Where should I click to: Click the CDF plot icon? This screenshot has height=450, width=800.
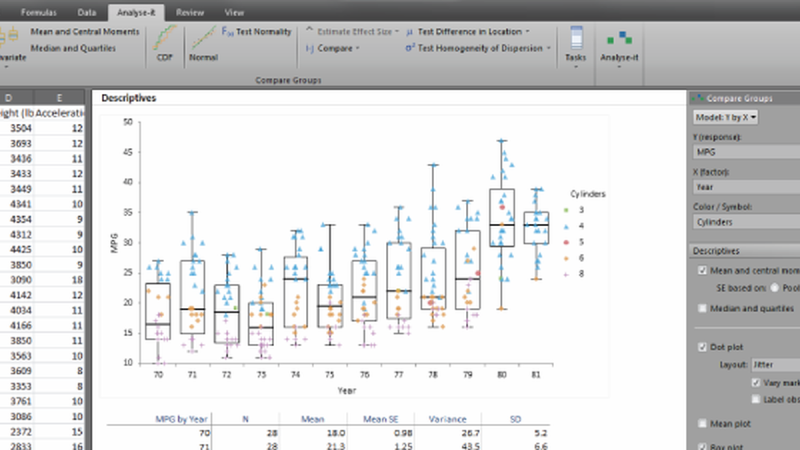tap(165, 38)
